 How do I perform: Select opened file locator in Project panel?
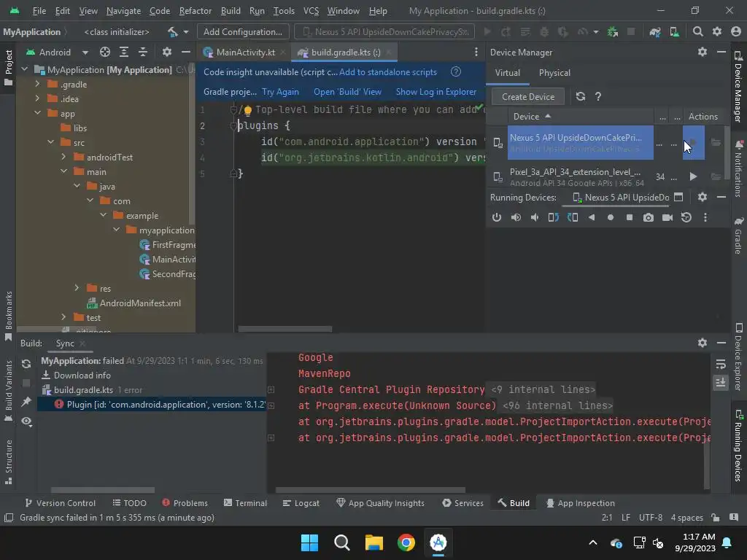[105, 52]
